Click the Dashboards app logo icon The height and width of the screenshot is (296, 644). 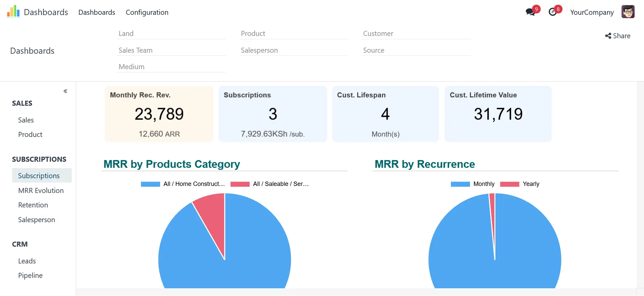pos(13,12)
